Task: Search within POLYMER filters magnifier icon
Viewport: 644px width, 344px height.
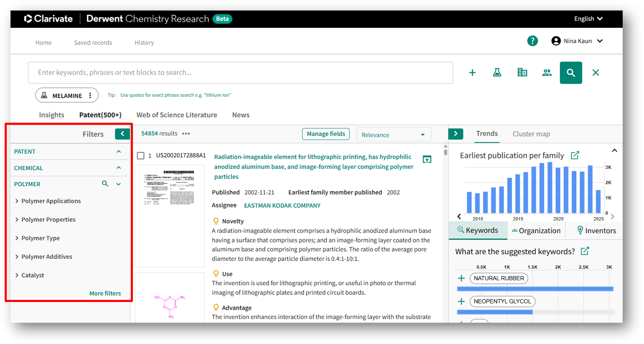Action: point(105,184)
